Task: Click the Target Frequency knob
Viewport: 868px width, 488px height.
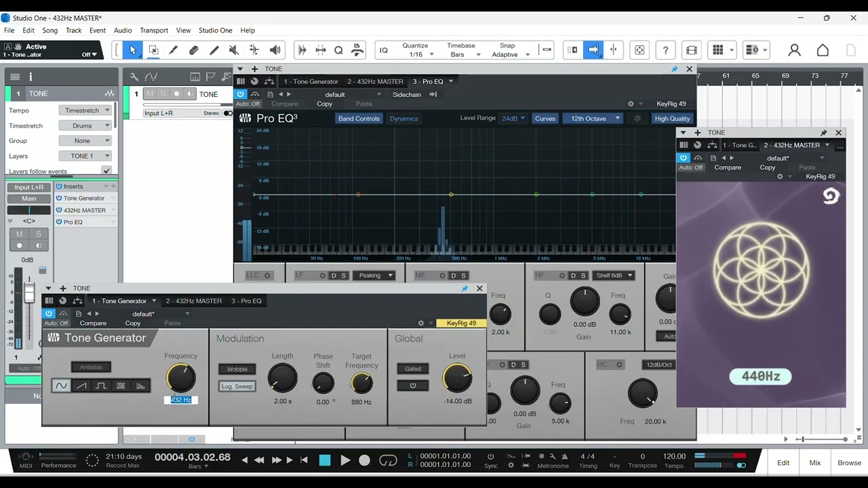Action: coord(361,384)
